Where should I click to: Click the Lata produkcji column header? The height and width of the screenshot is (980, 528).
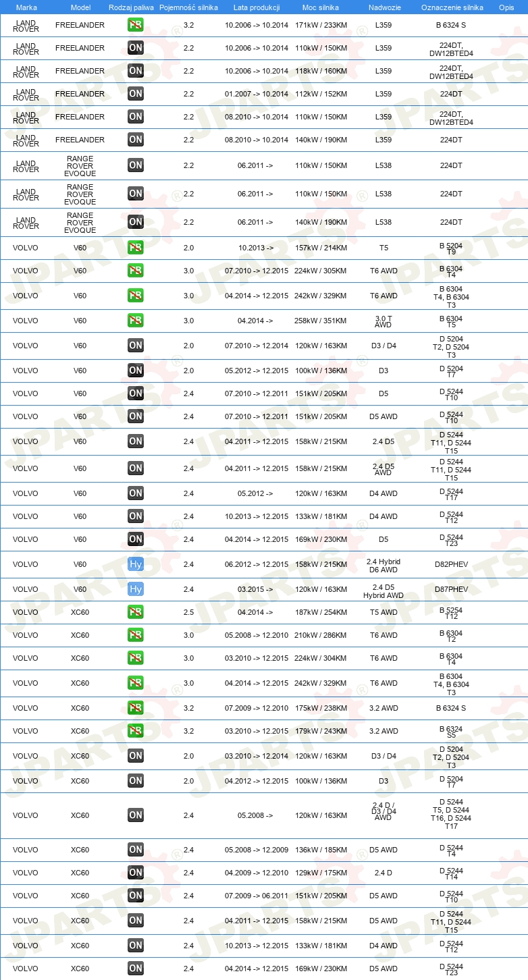click(x=257, y=7)
